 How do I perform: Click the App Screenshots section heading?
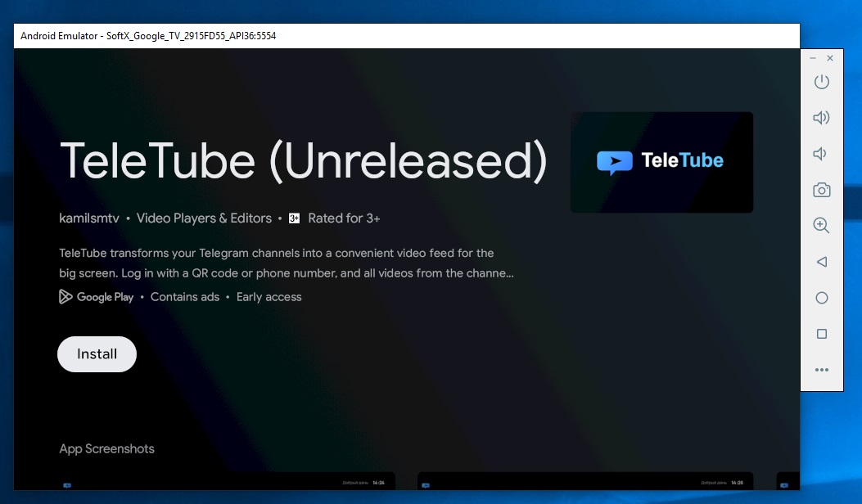pyautogui.click(x=106, y=448)
